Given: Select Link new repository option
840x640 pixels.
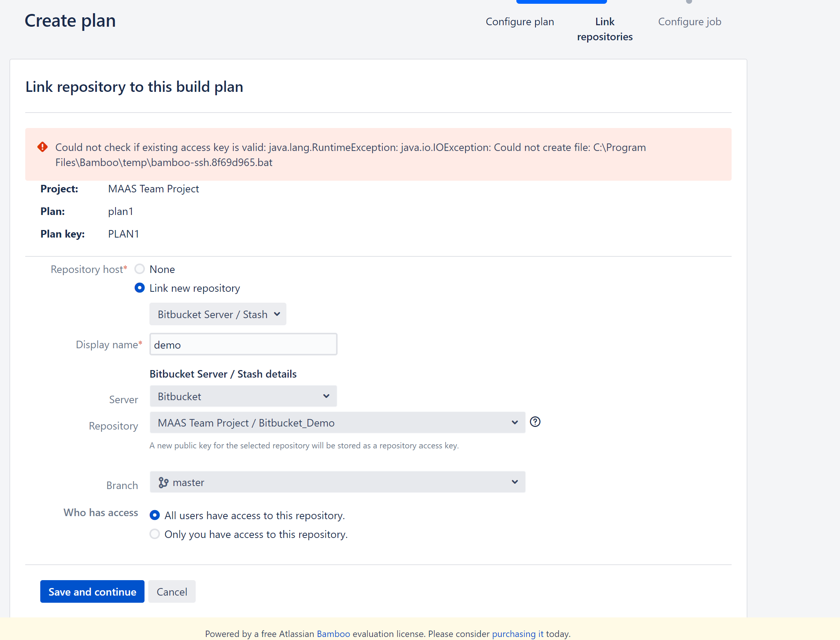Looking at the screenshot, I should pos(139,288).
